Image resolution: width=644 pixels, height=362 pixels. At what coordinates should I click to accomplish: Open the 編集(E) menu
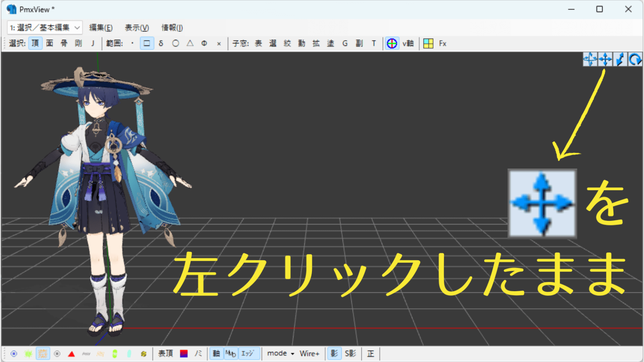pos(101,27)
